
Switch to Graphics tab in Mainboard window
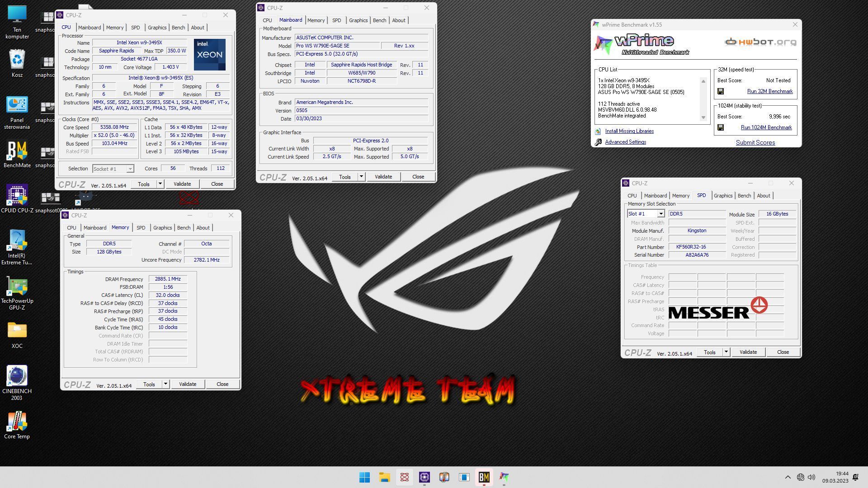point(358,20)
